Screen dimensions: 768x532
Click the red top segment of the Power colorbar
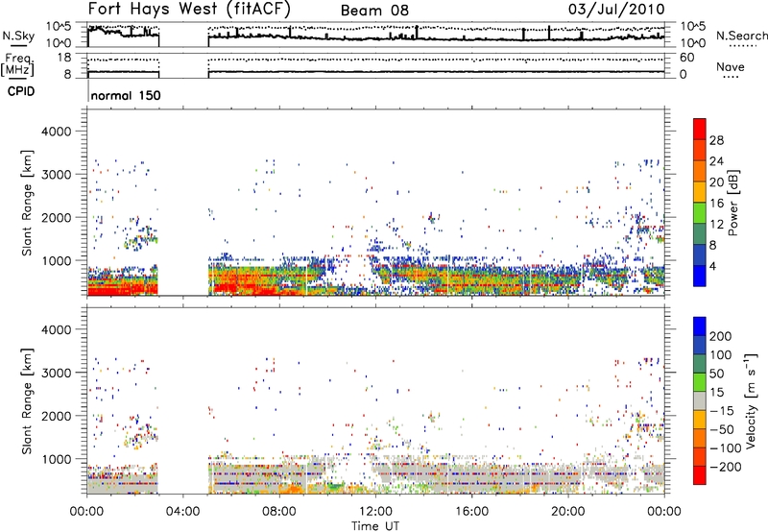point(700,129)
